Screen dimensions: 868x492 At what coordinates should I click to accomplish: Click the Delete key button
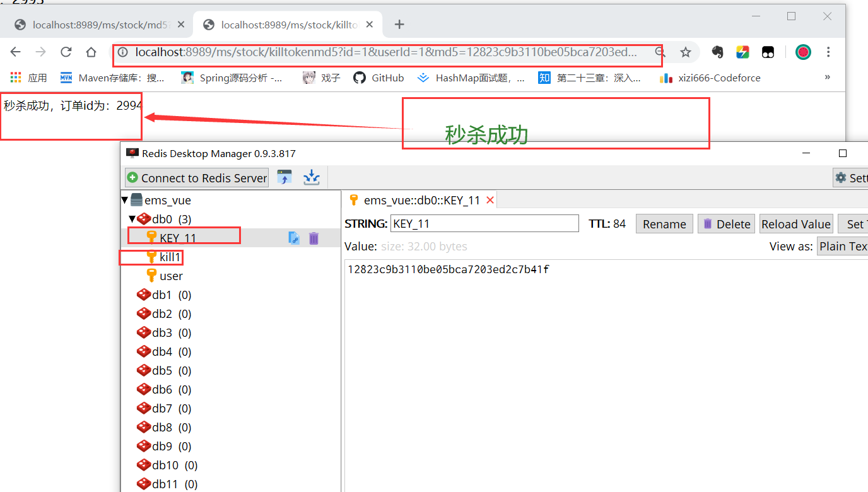tap(726, 224)
